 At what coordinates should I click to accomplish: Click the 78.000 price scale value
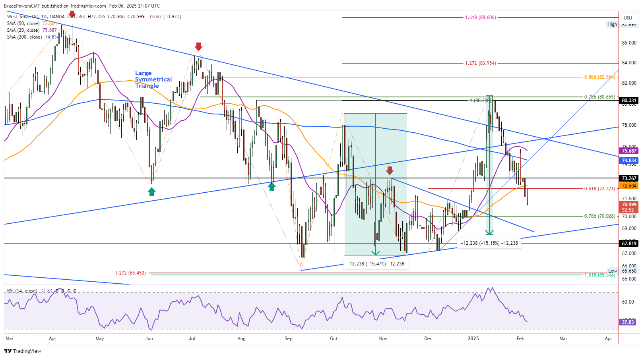(629, 125)
